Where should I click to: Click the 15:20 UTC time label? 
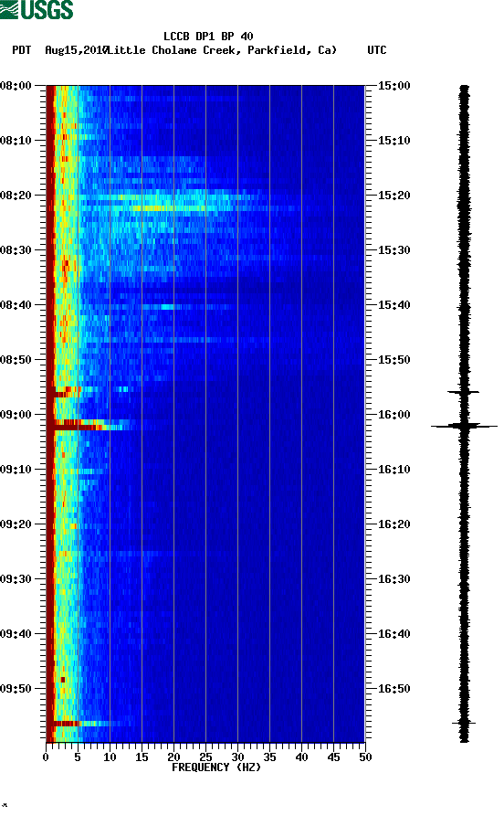(x=394, y=196)
